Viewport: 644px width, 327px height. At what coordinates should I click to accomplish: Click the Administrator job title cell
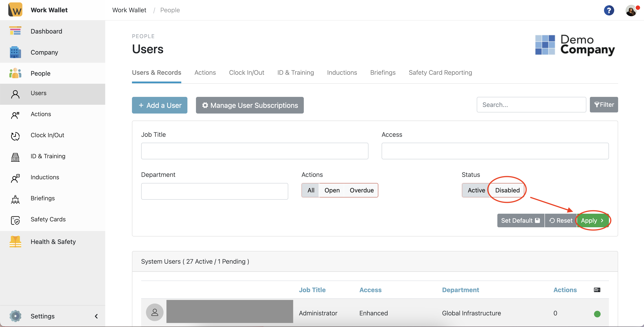tap(318, 313)
